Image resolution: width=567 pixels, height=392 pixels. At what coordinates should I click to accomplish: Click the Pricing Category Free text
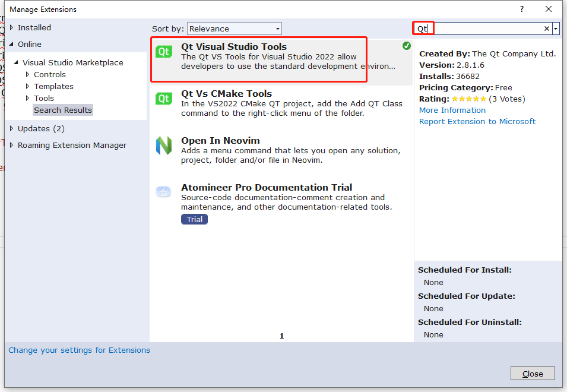(x=465, y=87)
